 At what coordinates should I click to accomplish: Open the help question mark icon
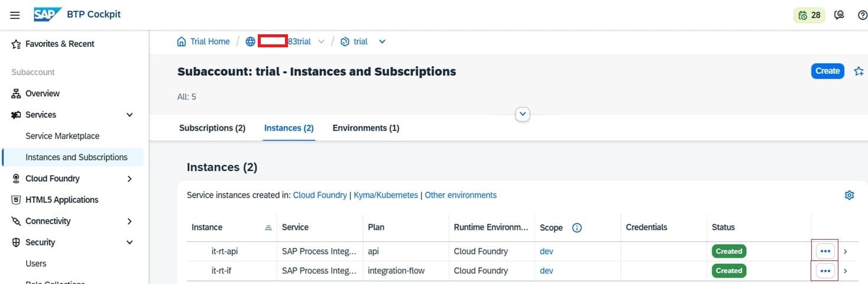click(862, 15)
